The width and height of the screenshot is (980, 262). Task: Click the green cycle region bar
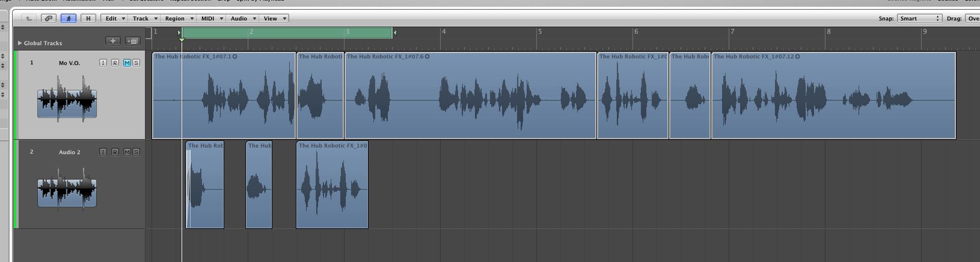tap(287, 33)
